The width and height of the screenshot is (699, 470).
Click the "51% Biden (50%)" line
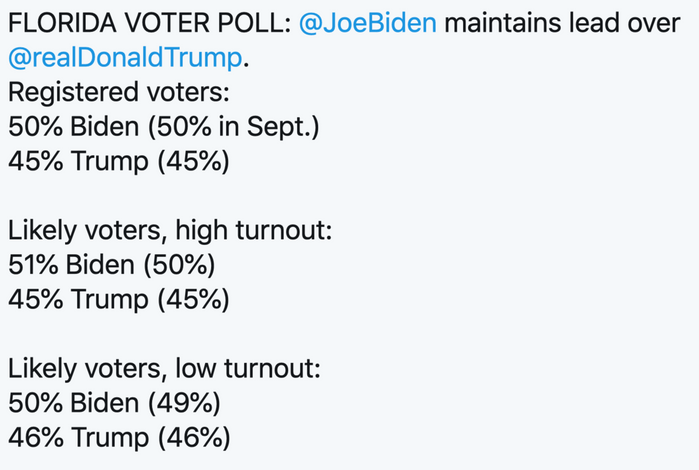[x=111, y=266]
